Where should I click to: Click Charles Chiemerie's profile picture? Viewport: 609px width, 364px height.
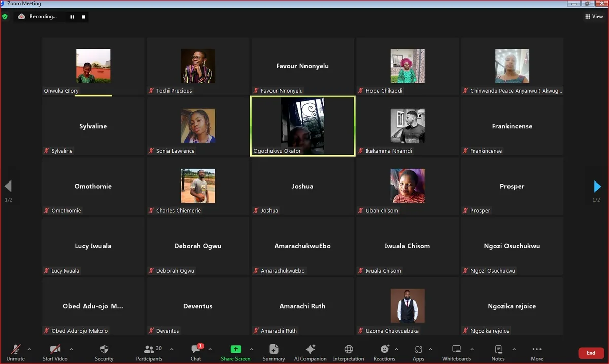pyautogui.click(x=198, y=186)
